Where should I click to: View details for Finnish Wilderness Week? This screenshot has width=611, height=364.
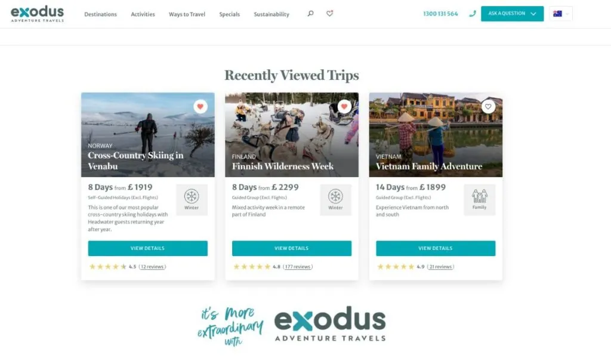click(x=291, y=248)
